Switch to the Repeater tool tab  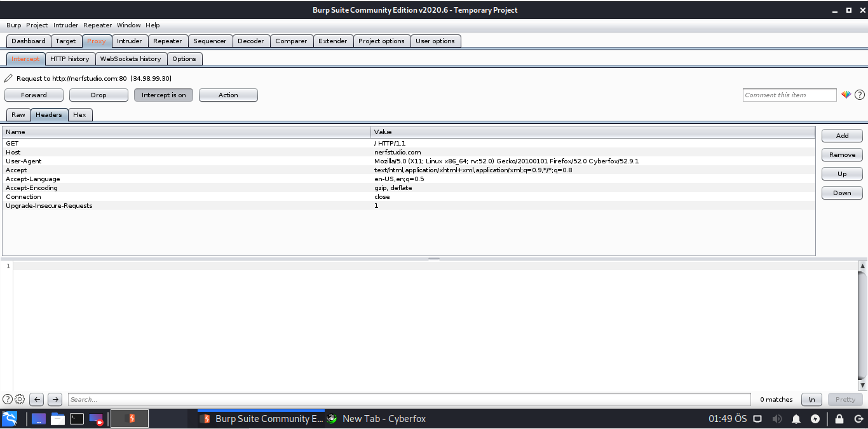coord(168,41)
